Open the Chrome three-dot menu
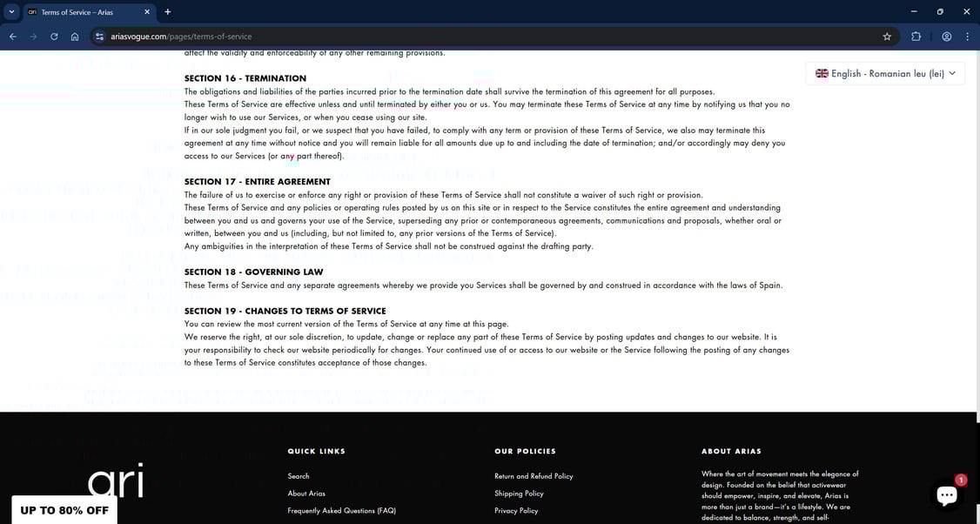Viewport: 980px width, 524px height. click(x=968, y=37)
